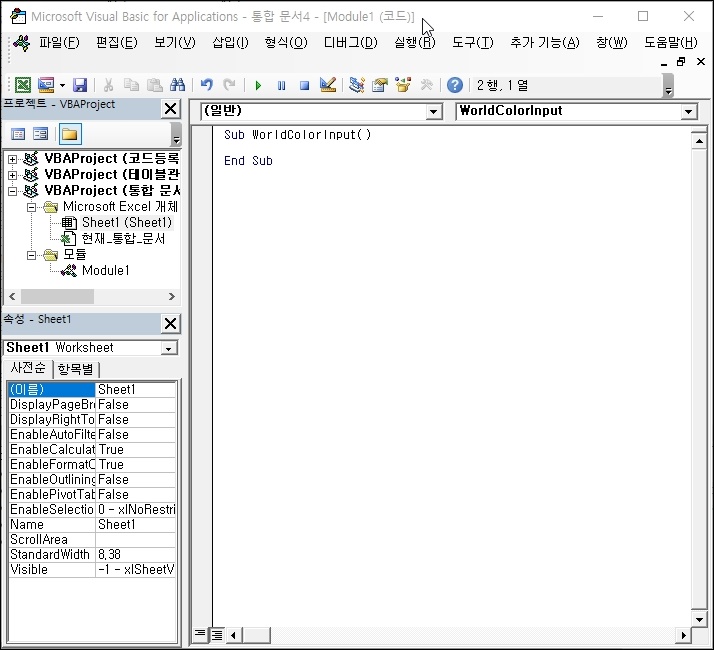Screen dimensions: 714x650
Task: Click the Paste clipboard icon
Action: pyautogui.click(x=155, y=85)
